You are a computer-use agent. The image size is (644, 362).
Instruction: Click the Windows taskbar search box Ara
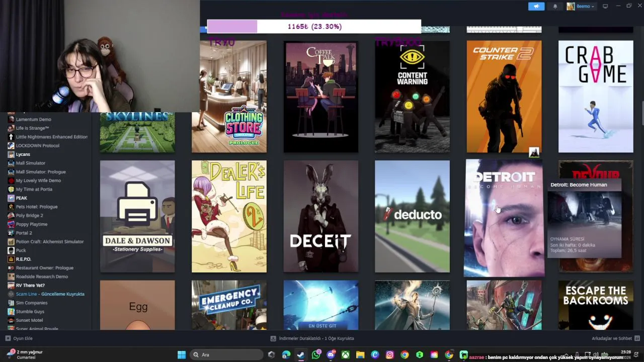point(227,354)
